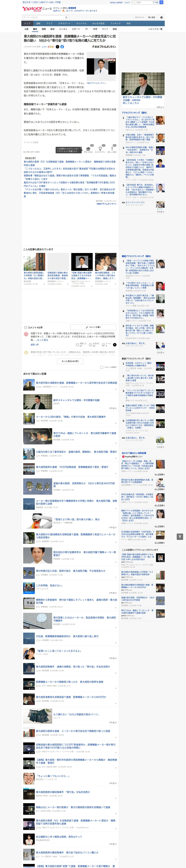Select the スポーツ category tab
Screen dimensions: 186x868
tap(76, 29)
